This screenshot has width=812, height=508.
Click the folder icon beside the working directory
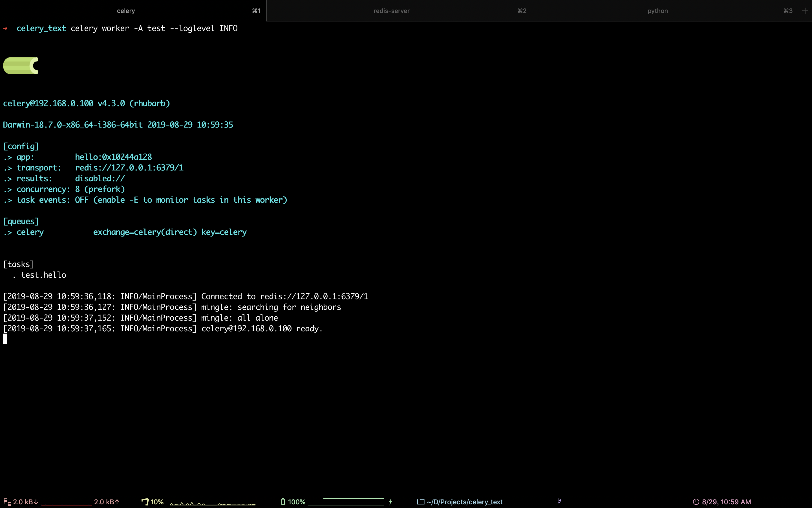pos(421,502)
